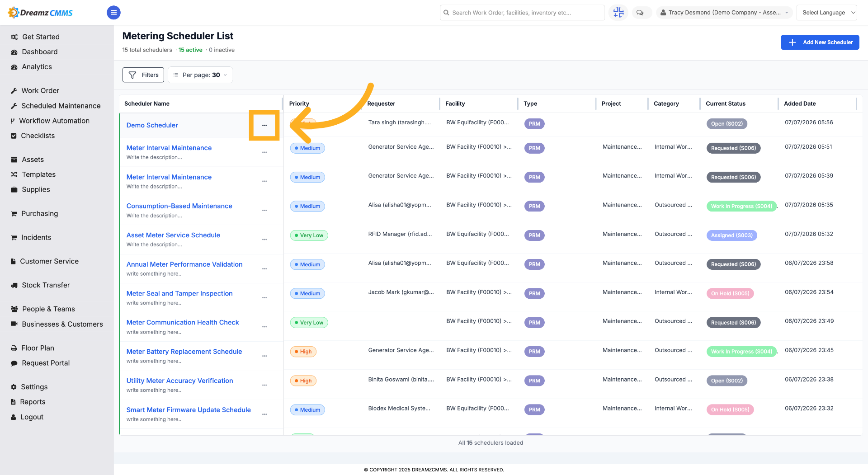Image resolution: width=868 pixels, height=475 pixels.
Task: Sort by Added Date column header
Action: (800, 103)
